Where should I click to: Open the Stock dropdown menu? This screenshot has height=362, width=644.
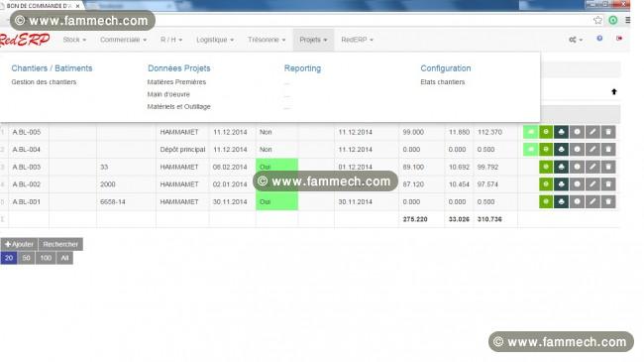74,40
